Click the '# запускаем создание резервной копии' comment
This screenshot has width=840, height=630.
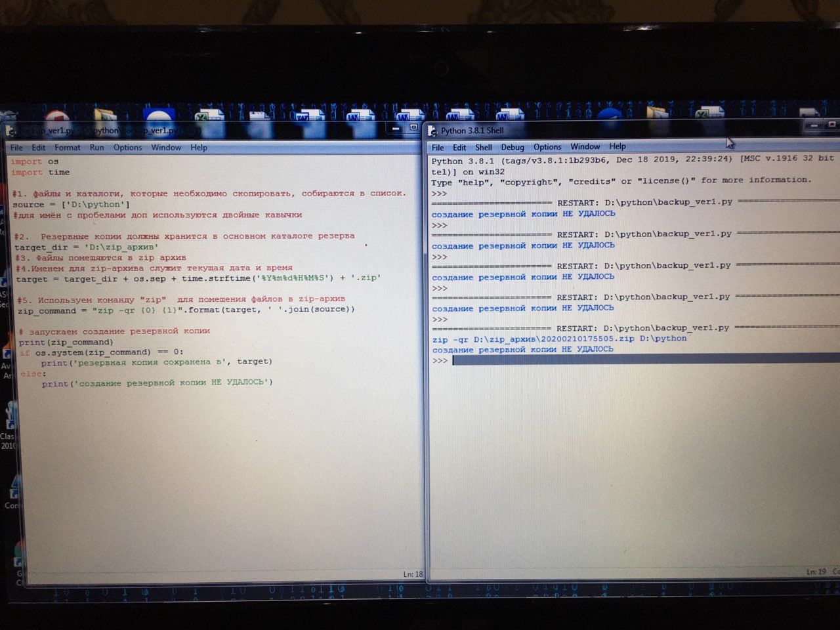pos(114,331)
